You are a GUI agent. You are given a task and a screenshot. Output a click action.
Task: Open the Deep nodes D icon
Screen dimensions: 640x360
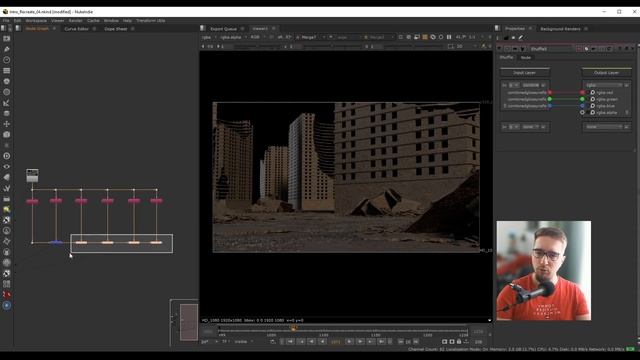(x=7, y=156)
